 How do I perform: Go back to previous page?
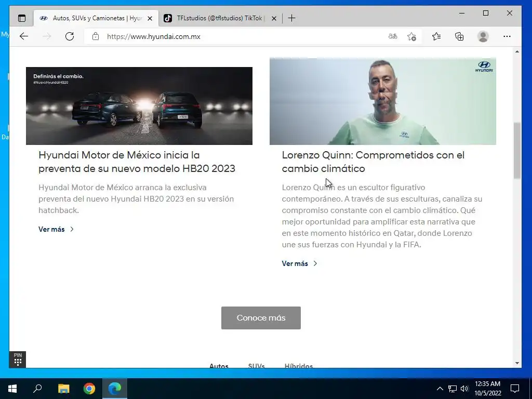(x=24, y=36)
